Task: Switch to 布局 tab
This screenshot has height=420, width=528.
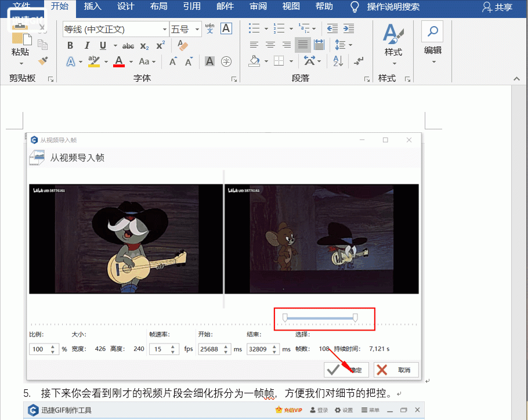Action: (158, 6)
